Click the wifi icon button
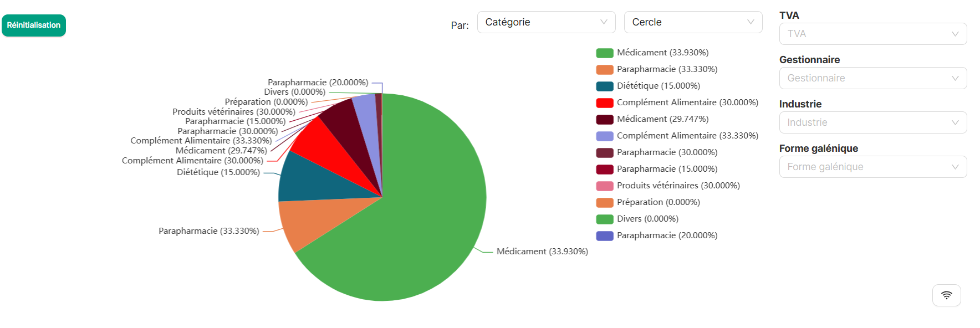980x328 pixels. click(946, 295)
